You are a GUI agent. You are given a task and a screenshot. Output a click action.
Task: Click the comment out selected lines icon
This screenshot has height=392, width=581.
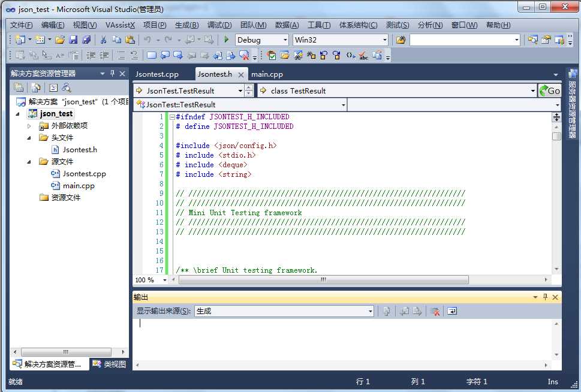click(x=121, y=56)
